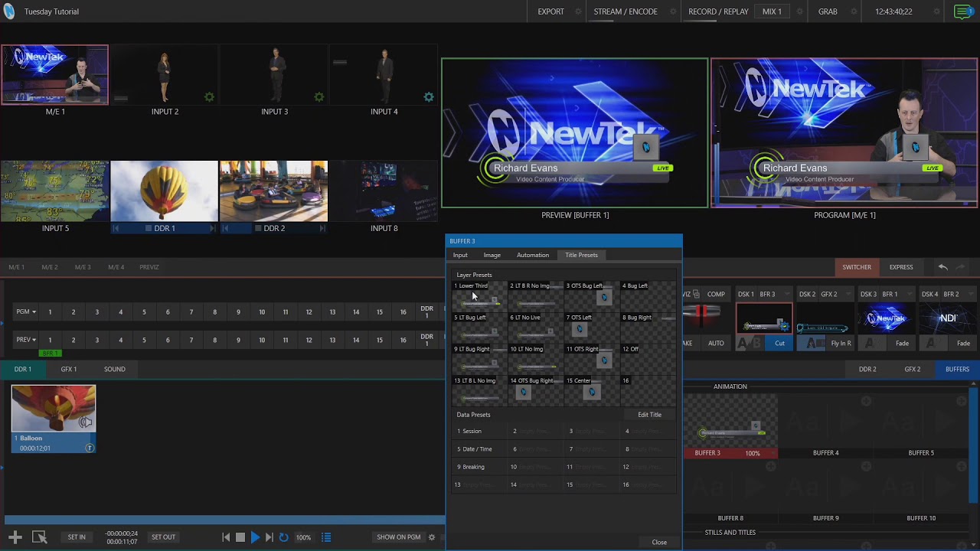Open DSK 3 BFR 1 source dropdown
980x551 pixels.
(910, 294)
